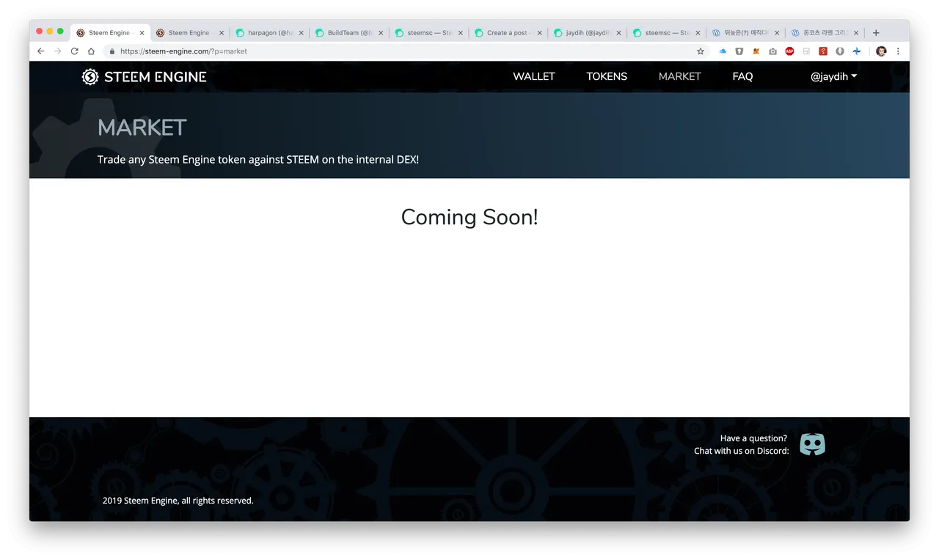The height and width of the screenshot is (560, 939).
Task: Open the MetaMask fox extension
Action: [756, 51]
